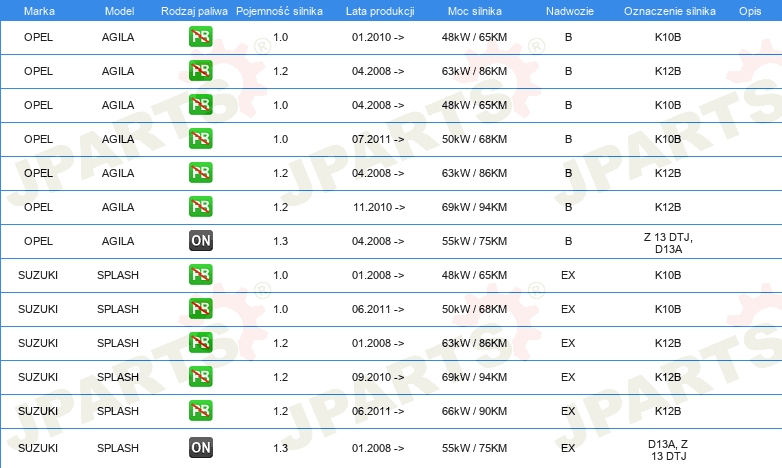The width and height of the screenshot is (782, 468).
Task: Click the Moc silnika column header
Action: [474, 11]
